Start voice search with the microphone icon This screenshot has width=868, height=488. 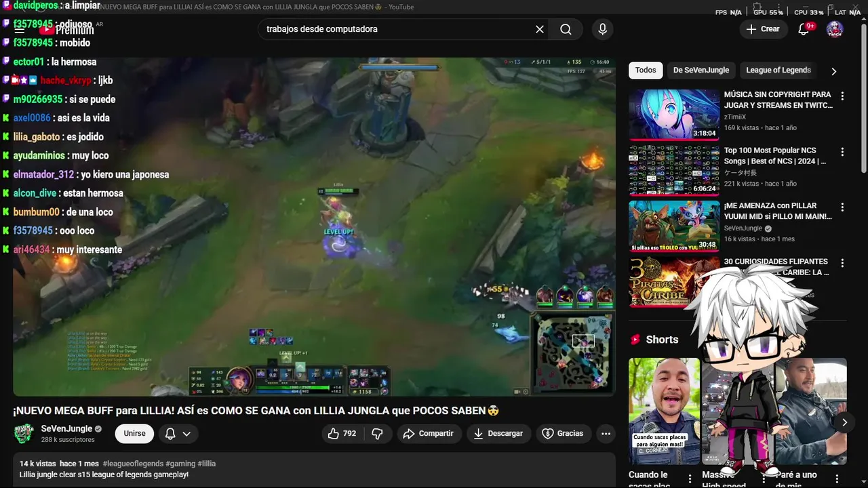coord(602,29)
